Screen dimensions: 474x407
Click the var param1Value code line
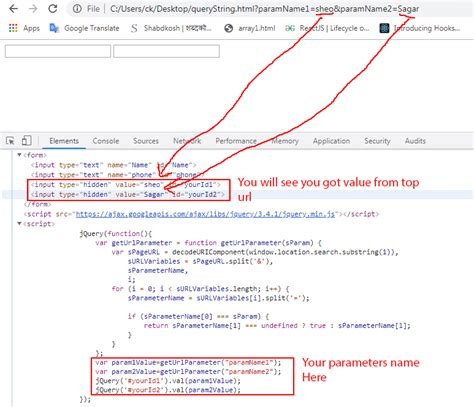(188, 362)
